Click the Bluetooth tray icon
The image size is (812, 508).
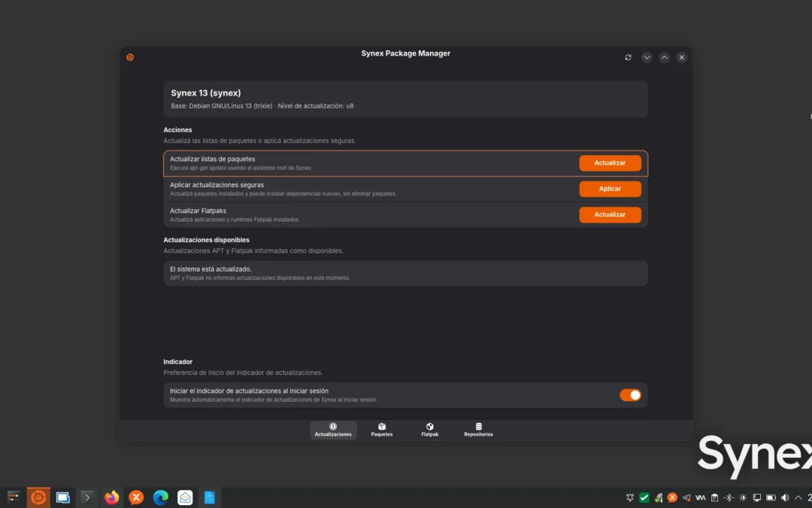[x=729, y=497]
